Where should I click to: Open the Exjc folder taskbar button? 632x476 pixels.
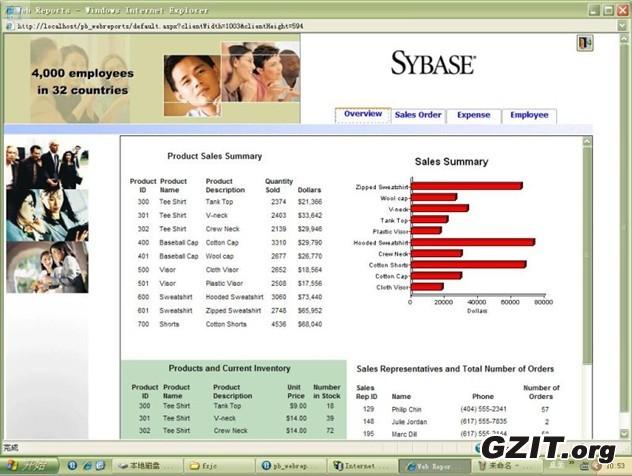219,466
